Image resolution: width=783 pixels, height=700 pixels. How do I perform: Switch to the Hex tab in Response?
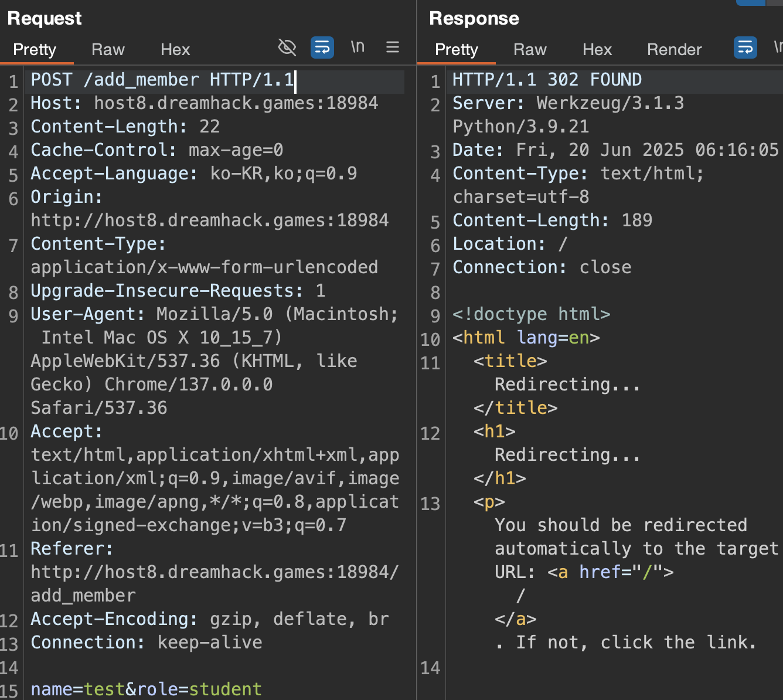point(597,49)
